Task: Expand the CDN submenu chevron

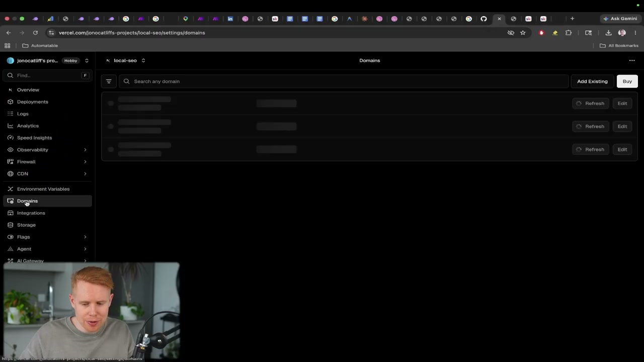Action: [x=85, y=174]
